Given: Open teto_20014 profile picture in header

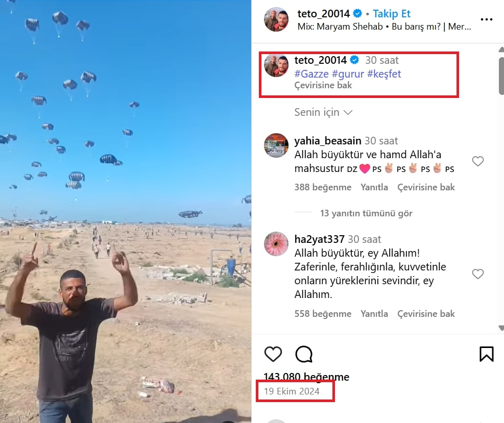Looking at the screenshot, I should pyautogui.click(x=276, y=19).
